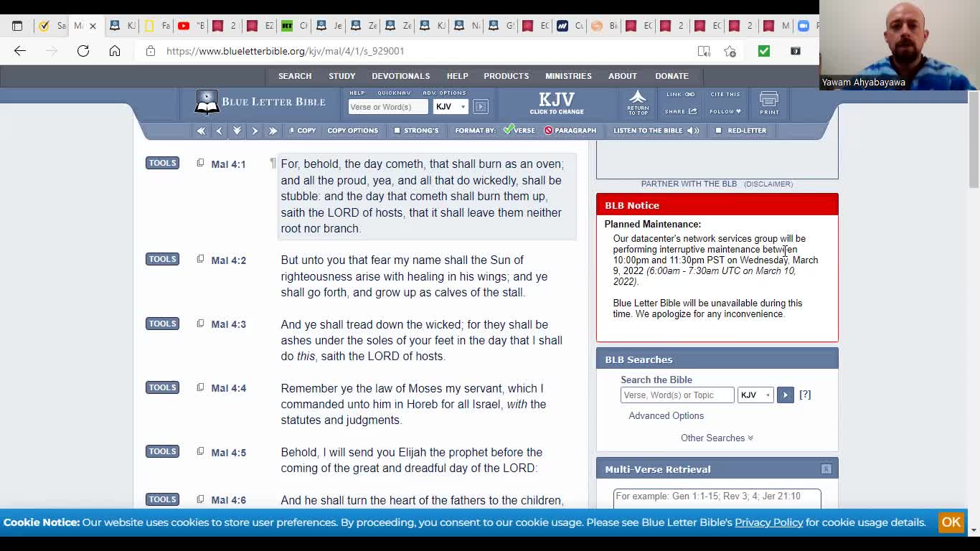Open immersive reader icon in address bar
The height and width of the screenshot is (551, 980).
[704, 51]
